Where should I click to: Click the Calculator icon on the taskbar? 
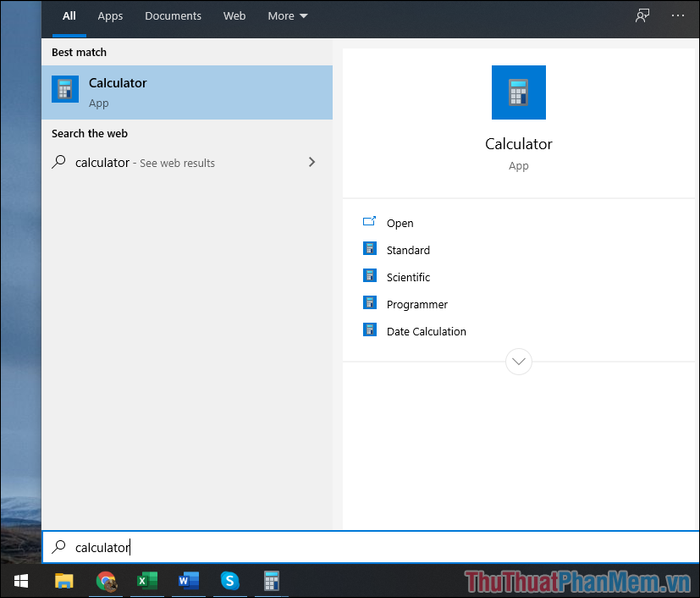(271, 581)
